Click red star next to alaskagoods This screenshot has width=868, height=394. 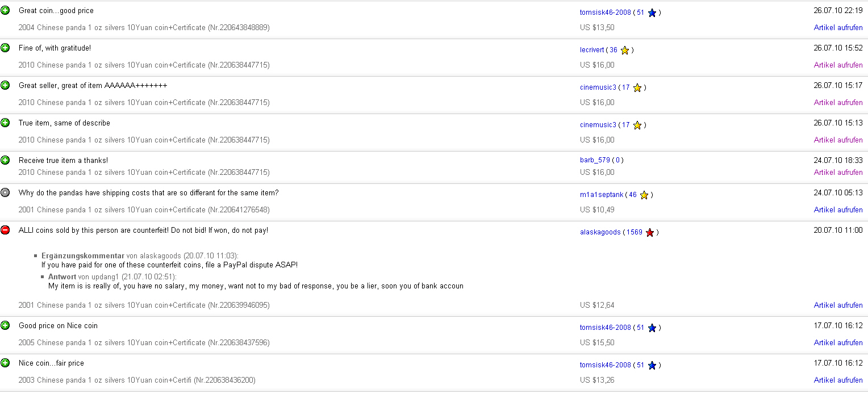(x=650, y=232)
